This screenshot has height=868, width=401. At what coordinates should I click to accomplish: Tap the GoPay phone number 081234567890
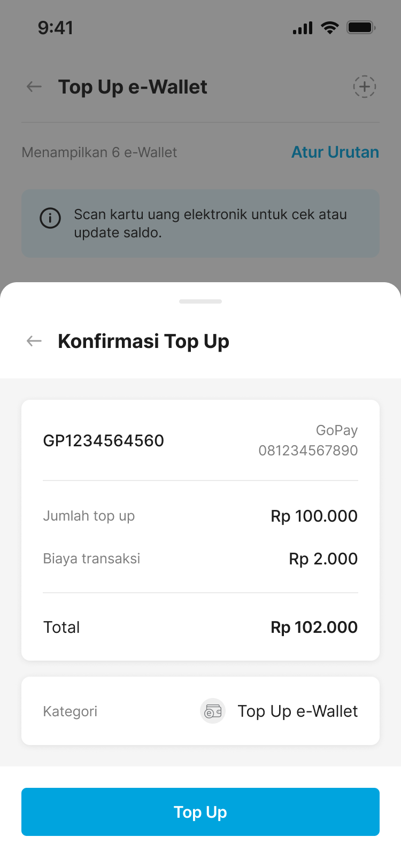(x=308, y=451)
